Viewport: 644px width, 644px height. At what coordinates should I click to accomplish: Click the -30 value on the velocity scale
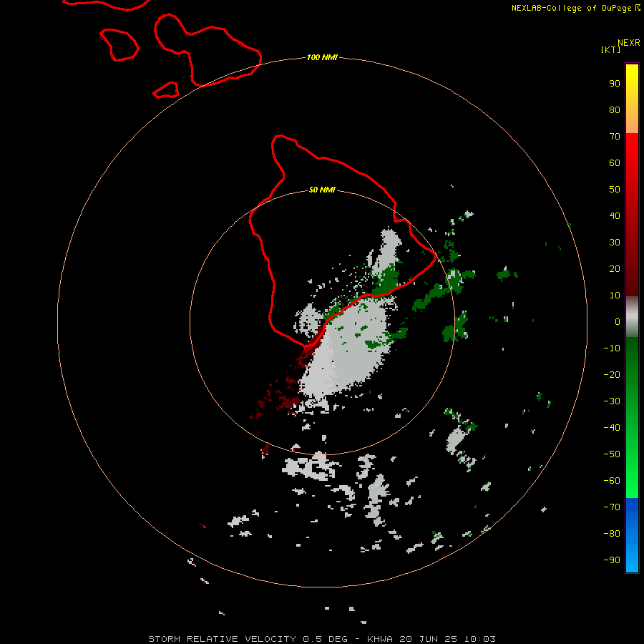tap(612, 401)
